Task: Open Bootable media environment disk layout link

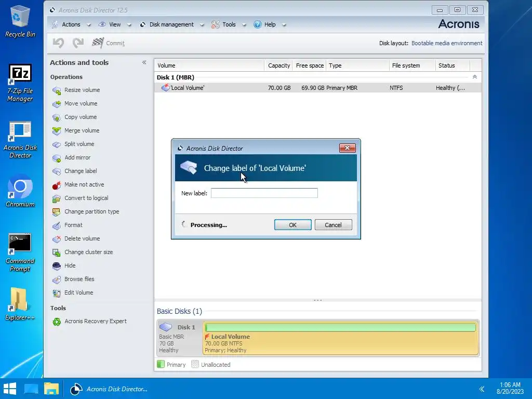Action: point(447,43)
